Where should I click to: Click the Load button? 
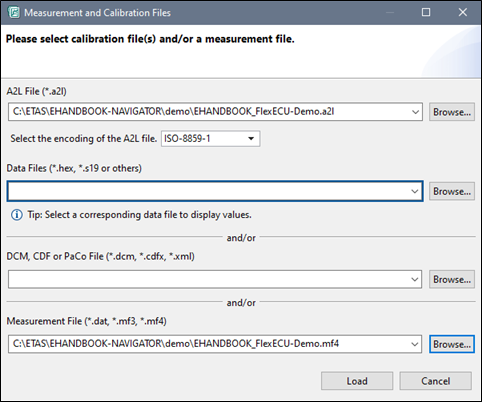tap(357, 381)
